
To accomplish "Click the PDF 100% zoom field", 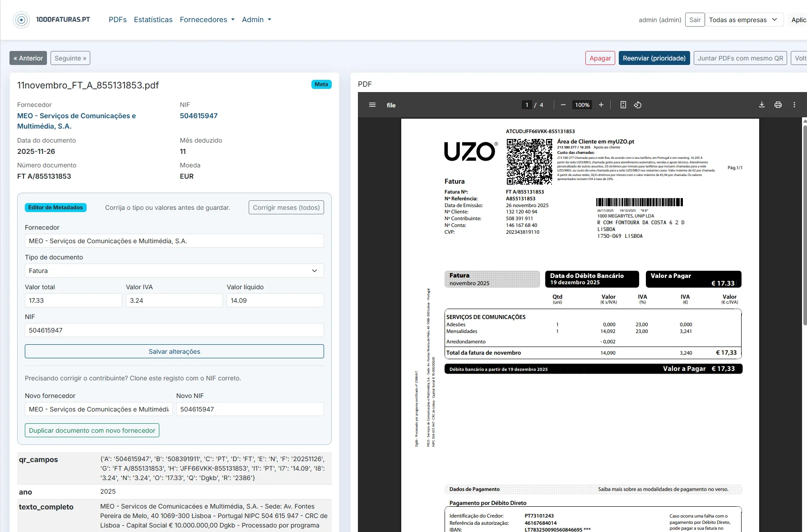I will pos(582,105).
